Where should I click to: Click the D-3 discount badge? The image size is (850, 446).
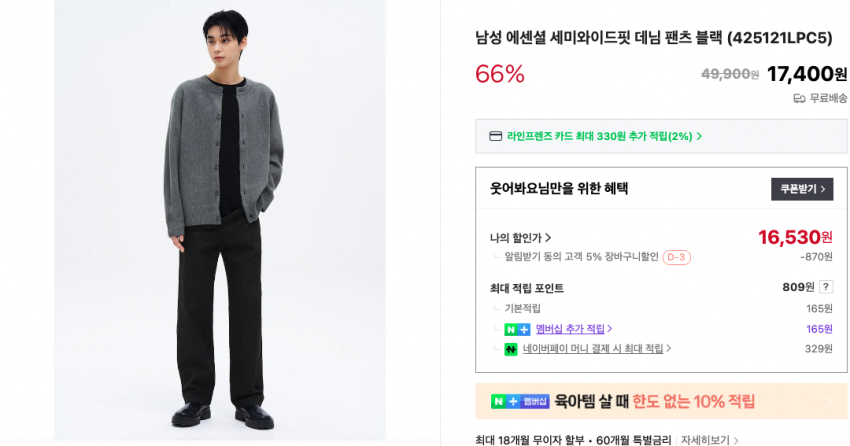pyautogui.click(x=676, y=258)
